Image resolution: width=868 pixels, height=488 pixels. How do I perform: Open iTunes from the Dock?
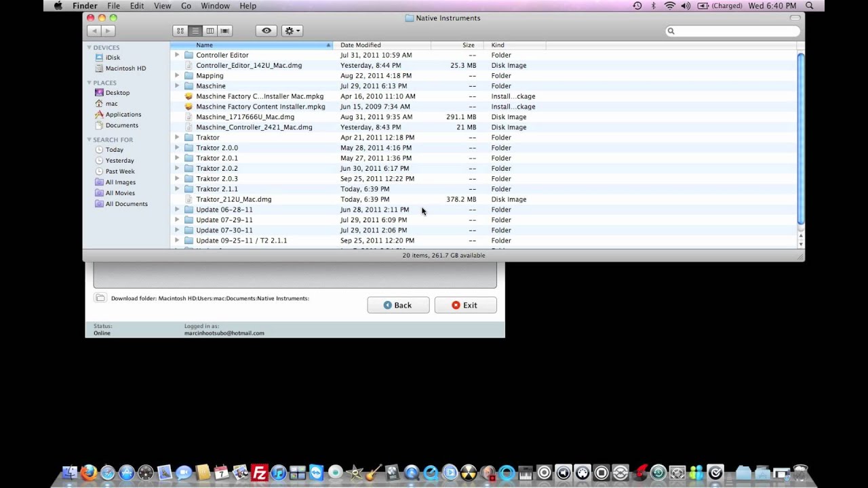coord(278,472)
